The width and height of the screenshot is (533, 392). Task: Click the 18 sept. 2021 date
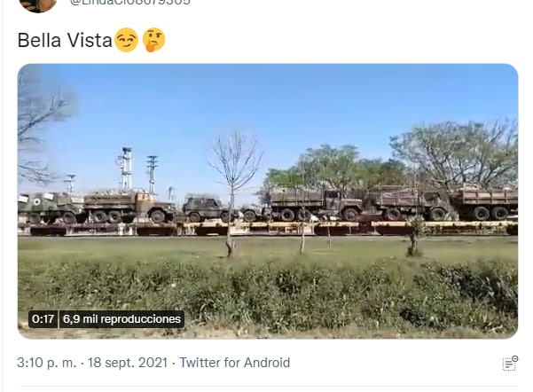pos(128,363)
